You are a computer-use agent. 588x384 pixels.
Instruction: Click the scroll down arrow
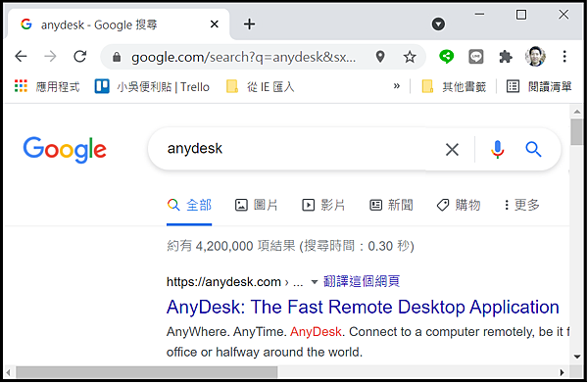coord(577,357)
